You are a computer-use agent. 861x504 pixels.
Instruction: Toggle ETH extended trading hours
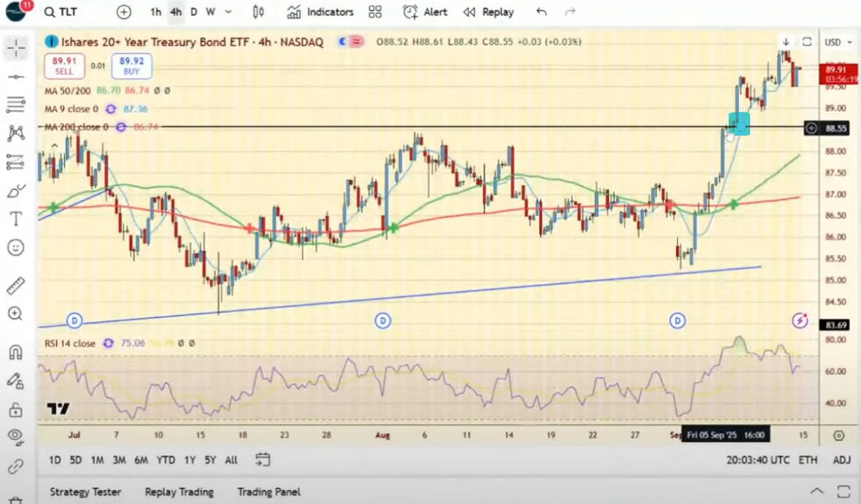[x=807, y=460]
